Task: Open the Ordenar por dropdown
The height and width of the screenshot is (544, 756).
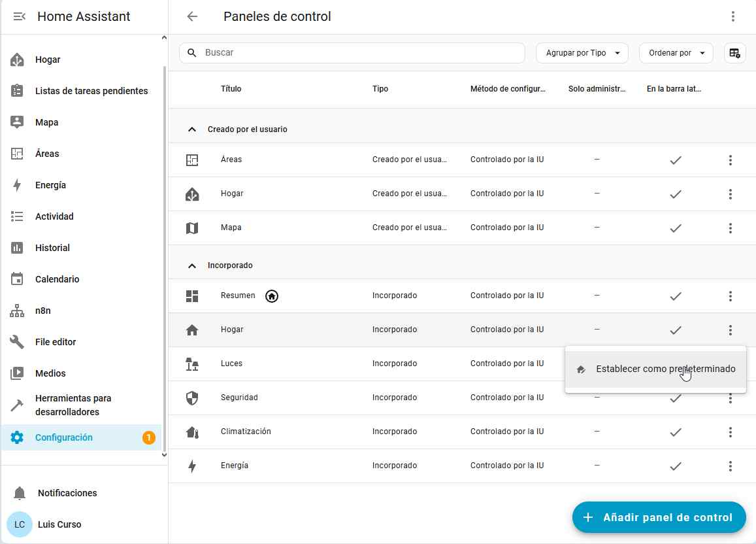Action: click(x=676, y=53)
